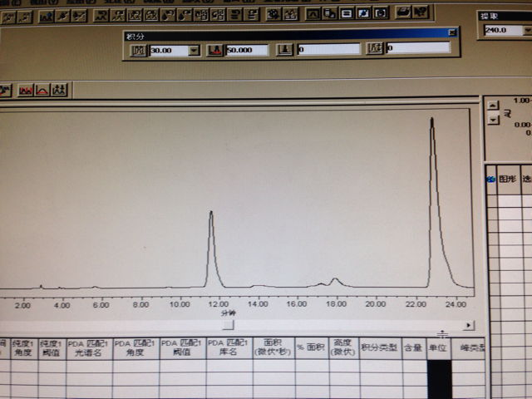Click the red baseline under peak icon
Viewport: 532px width, 399px height.
coord(42,90)
